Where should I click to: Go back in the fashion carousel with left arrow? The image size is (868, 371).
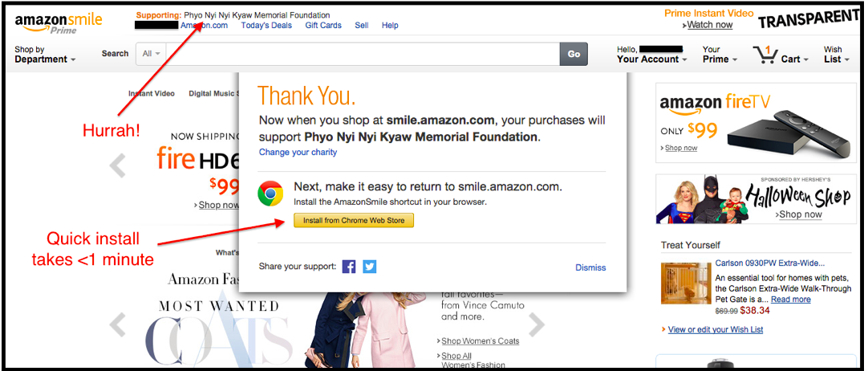point(117,324)
